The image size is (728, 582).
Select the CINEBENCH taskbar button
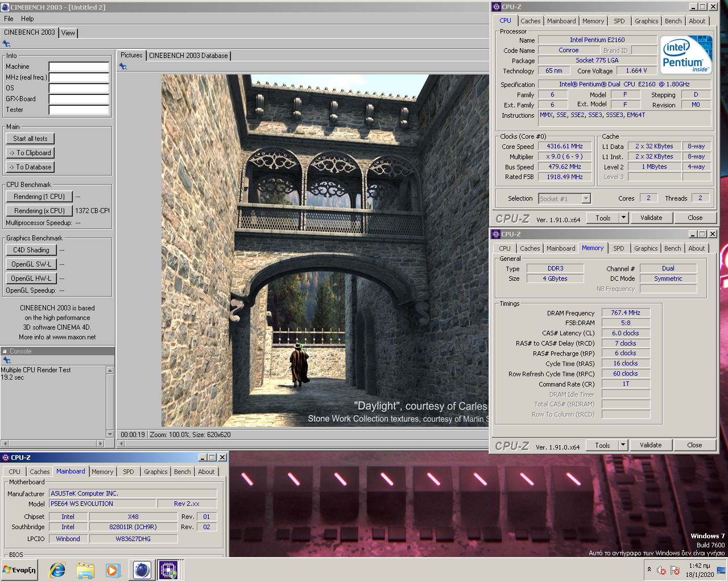click(142, 569)
